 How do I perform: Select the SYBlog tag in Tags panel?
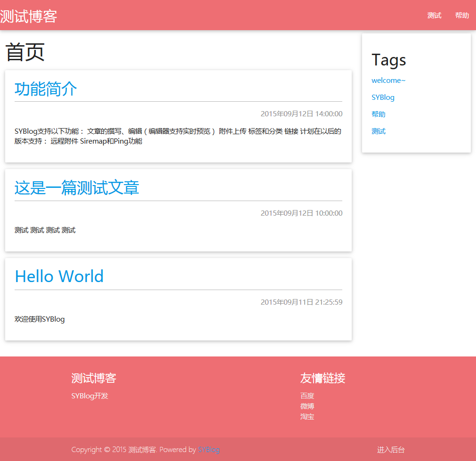(x=383, y=97)
